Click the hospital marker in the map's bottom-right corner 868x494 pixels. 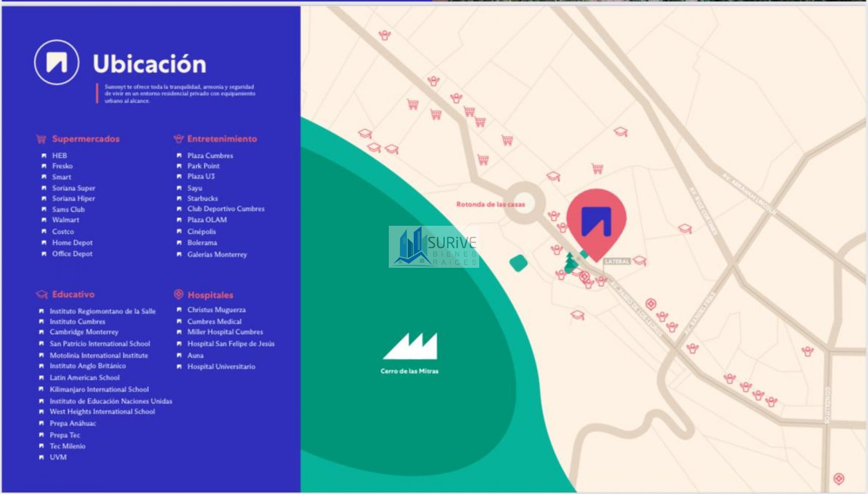[839, 479]
